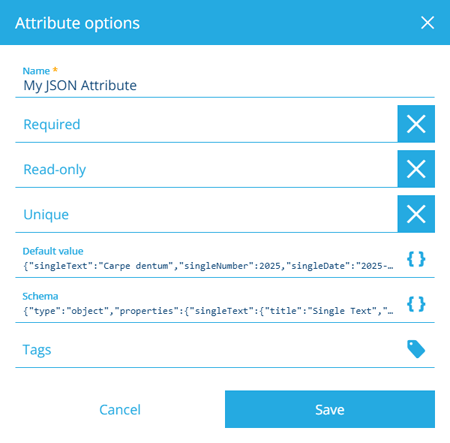Screen dimensions: 450x443
Task: Click the Unique label text
Action: (x=46, y=214)
